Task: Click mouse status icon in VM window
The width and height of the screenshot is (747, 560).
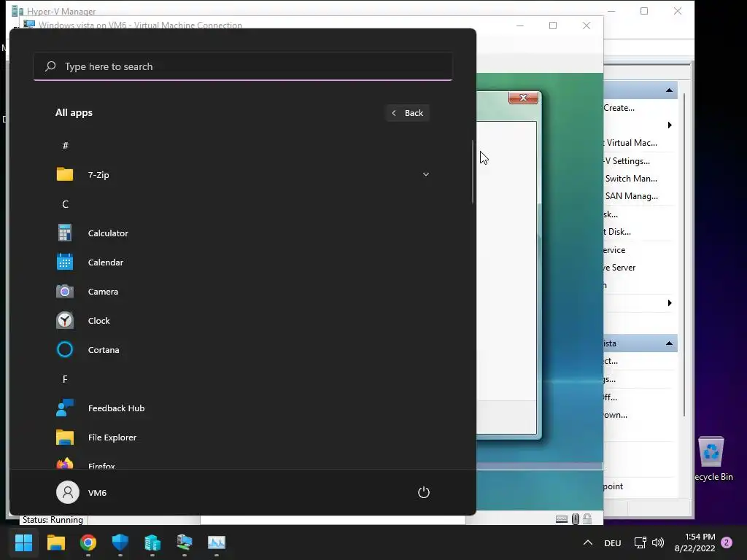Action: click(x=576, y=519)
